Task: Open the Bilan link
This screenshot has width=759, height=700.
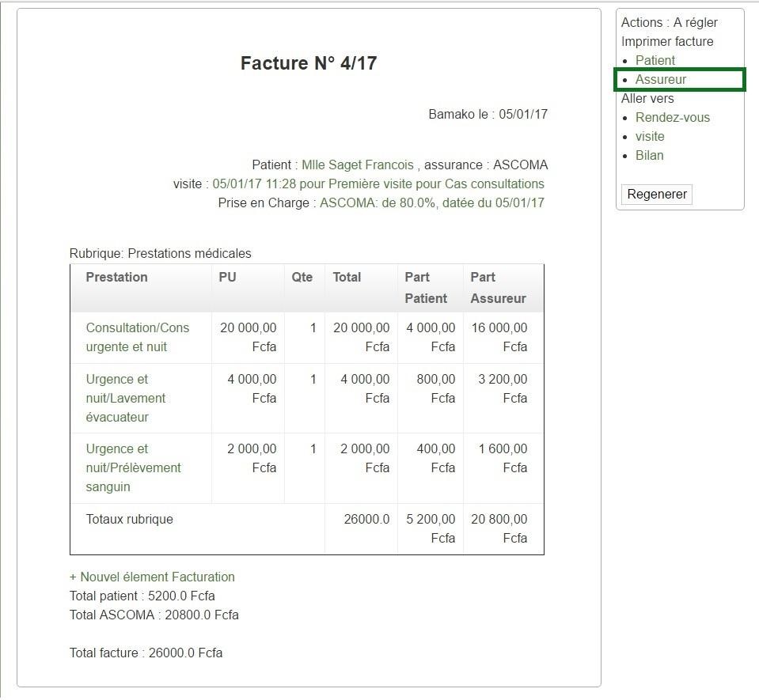Action: (x=649, y=155)
